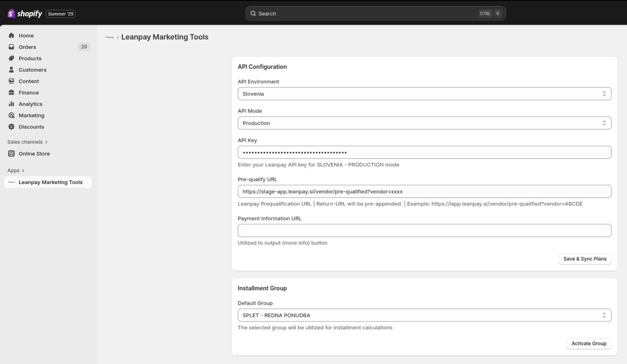Click the Pre-qualify URL field
Screen dimensions: 627x364
(425, 192)
